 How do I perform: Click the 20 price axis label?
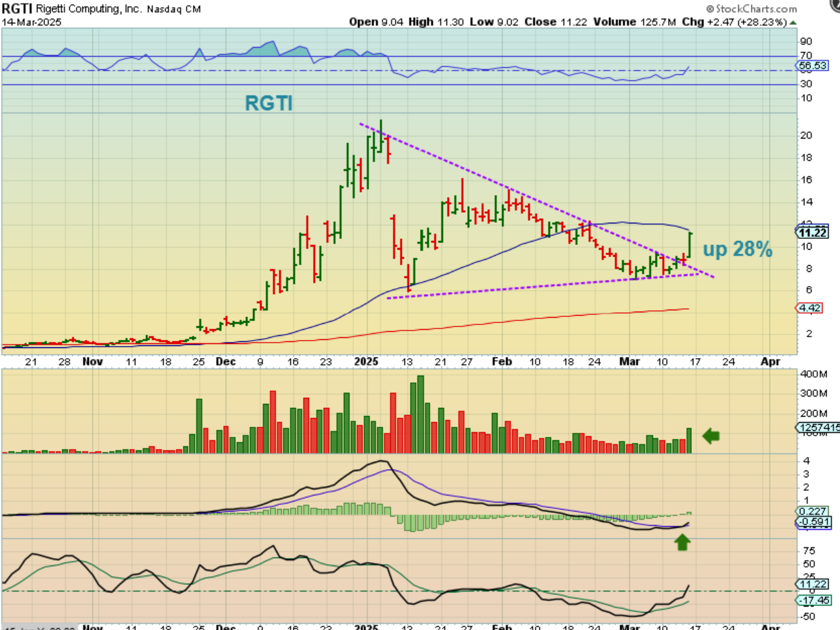(x=806, y=135)
